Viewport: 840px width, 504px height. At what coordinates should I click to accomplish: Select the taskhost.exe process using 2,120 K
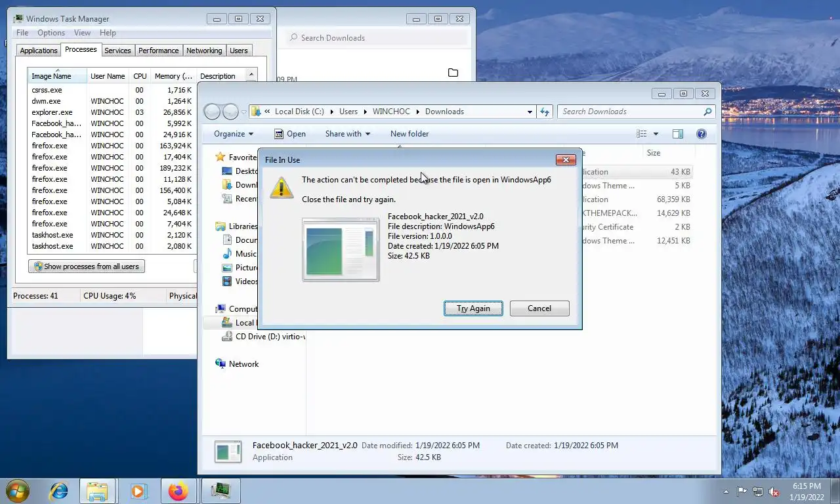point(112,235)
